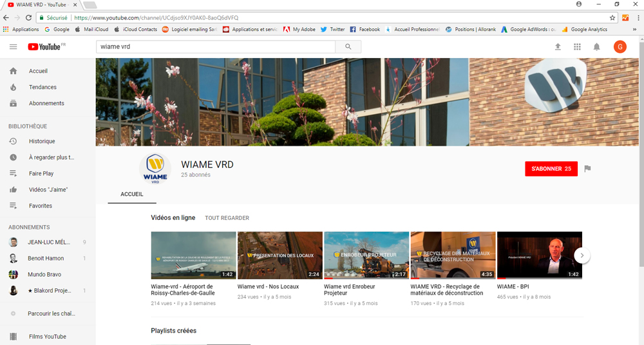The width and height of the screenshot is (644, 345).
Task: Open the Google AdWords bookmark
Action: coord(528,30)
